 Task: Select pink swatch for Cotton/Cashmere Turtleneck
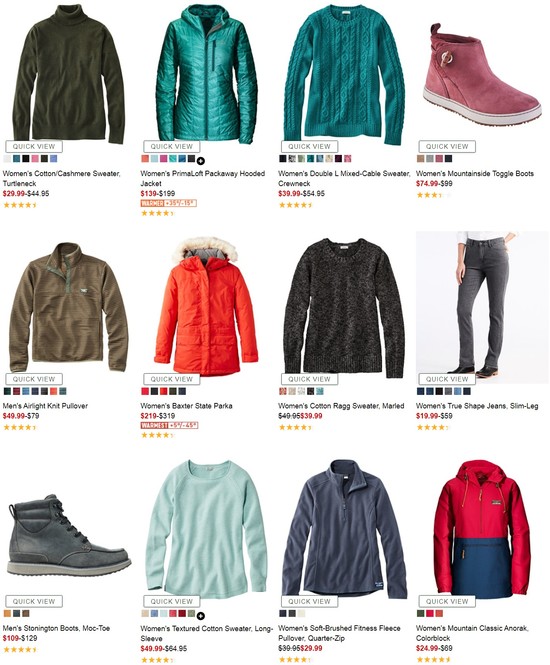35,159
